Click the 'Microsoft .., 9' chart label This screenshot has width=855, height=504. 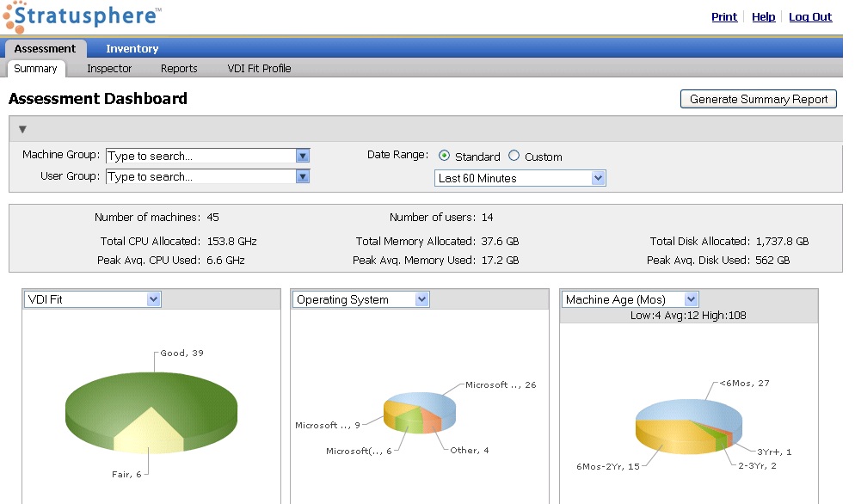pyautogui.click(x=328, y=426)
